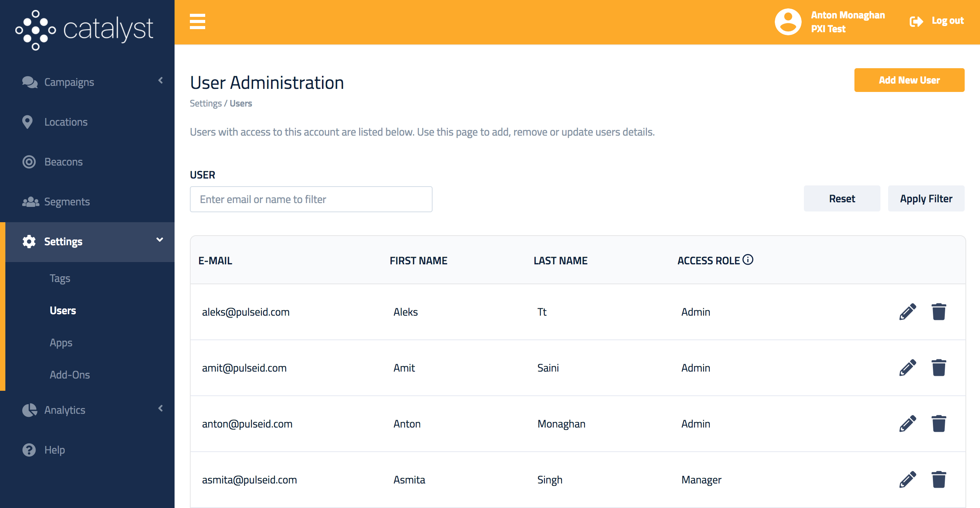Edit user asmita@pulseid.com with the pencil icon
This screenshot has width=980, height=508.
(908, 480)
